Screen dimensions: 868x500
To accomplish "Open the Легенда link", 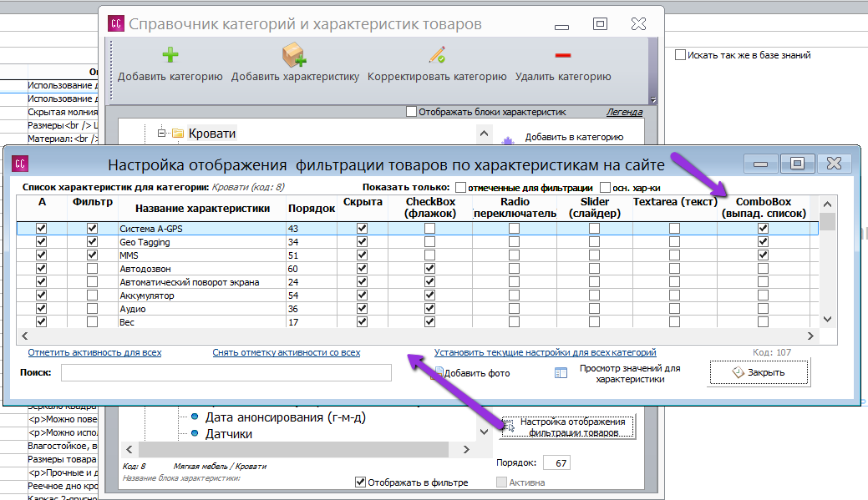I will (x=624, y=112).
